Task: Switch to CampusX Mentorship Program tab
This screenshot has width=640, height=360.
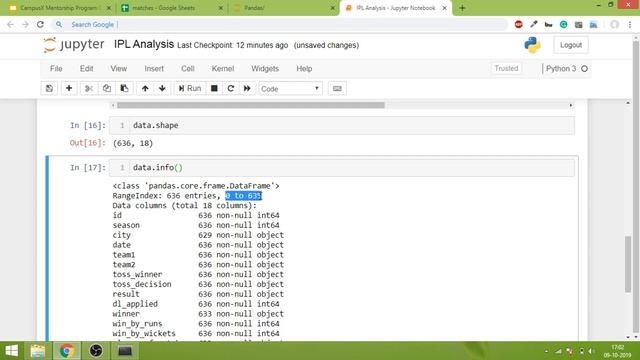Action: click(x=59, y=8)
